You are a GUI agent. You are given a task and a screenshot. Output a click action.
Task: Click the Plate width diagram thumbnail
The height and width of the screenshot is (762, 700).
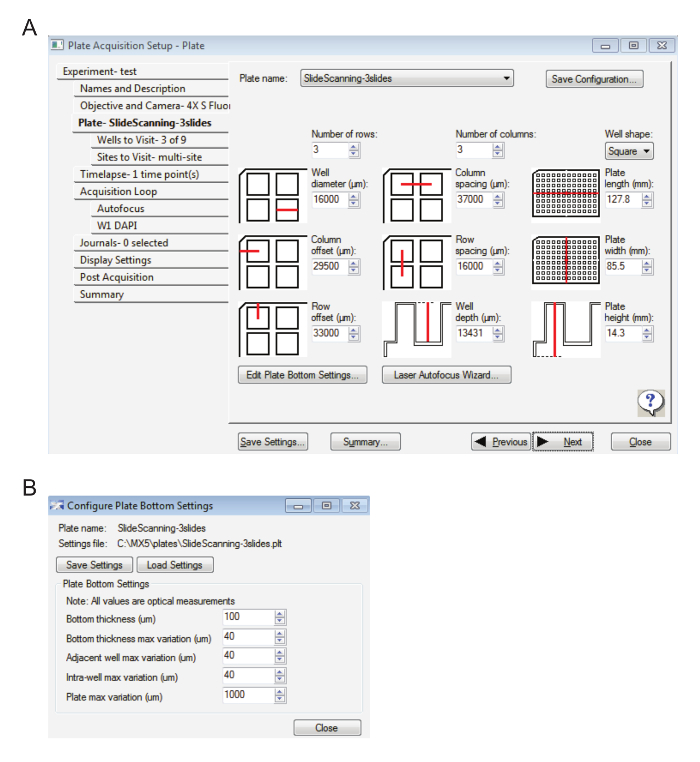point(566,260)
